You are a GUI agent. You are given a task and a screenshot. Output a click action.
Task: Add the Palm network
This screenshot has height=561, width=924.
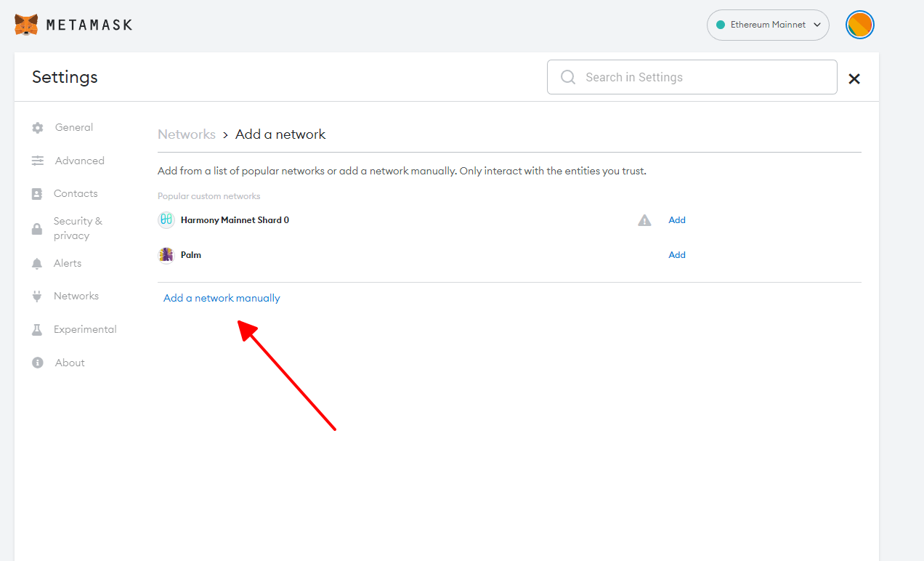(x=677, y=255)
